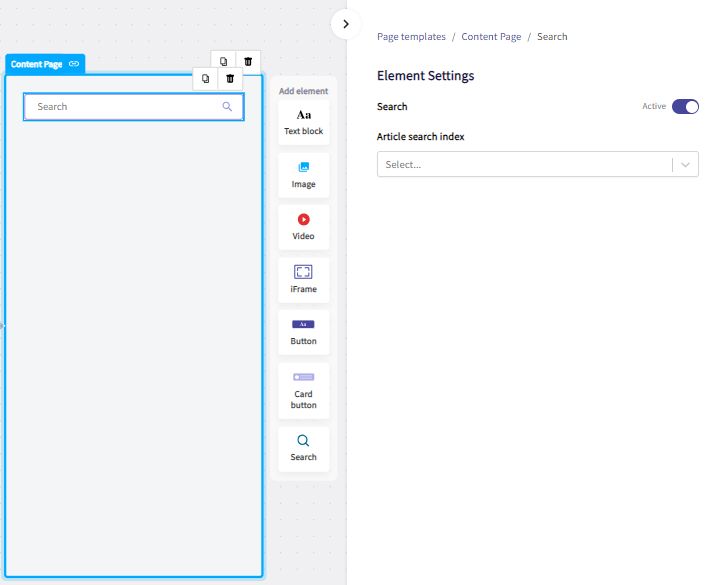Image resolution: width=719 pixels, height=585 pixels.
Task: Add a Button element
Action: pyautogui.click(x=303, y=332)
